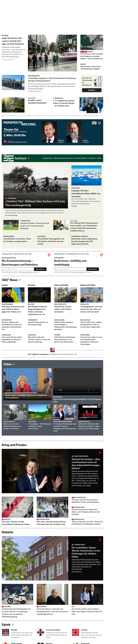The width and height of the screenshot is (138, 644).
Task: Focus email field under 'Die Zusammenfassung' newsletter
Action: pyautogui.click(x=18, y=269)
